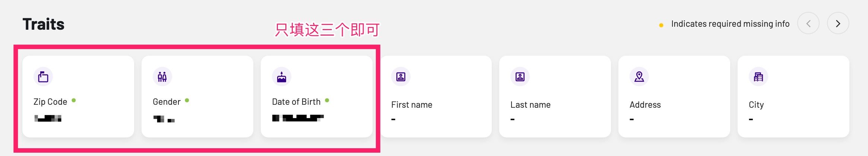This screenshot has width=868, height=156.
Task: Click the Address map pin icon
Action: (639, 77)
